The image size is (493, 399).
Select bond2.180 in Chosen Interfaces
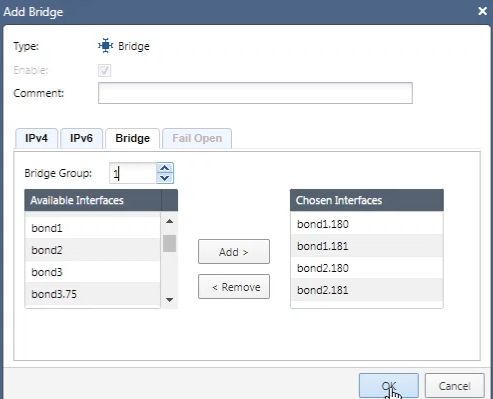pos(367,268)
